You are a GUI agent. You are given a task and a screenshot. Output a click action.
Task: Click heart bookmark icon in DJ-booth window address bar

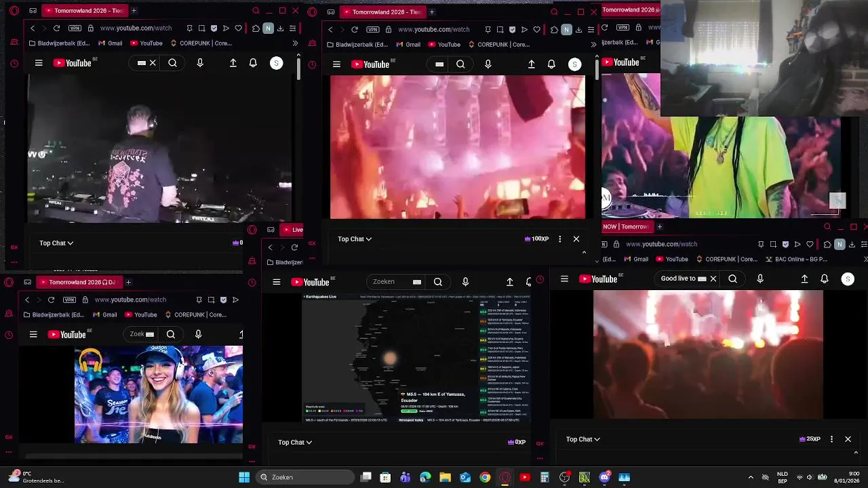click(239, 28)
